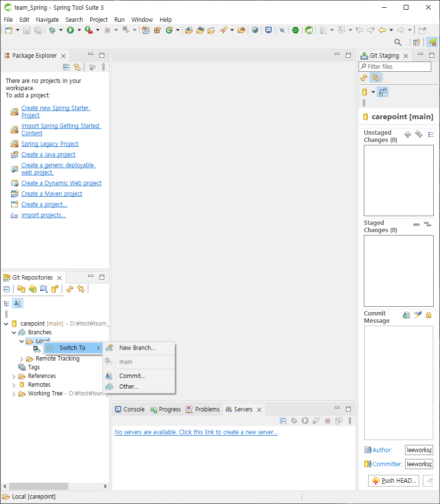Image resolution: width=440 pixels, height=504 pixels.
Task: Click the scrollbar right arrow in left panel
Action: click(x=105, y=487)
